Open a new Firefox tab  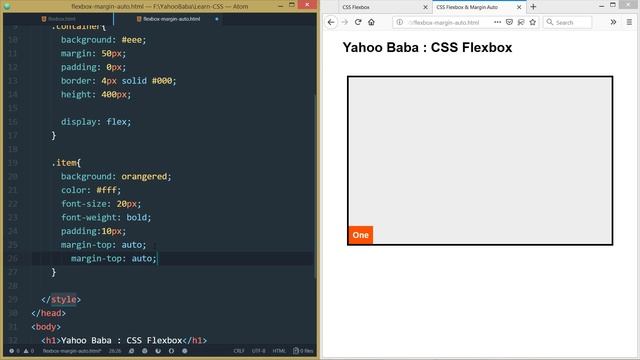pos(533,7)
